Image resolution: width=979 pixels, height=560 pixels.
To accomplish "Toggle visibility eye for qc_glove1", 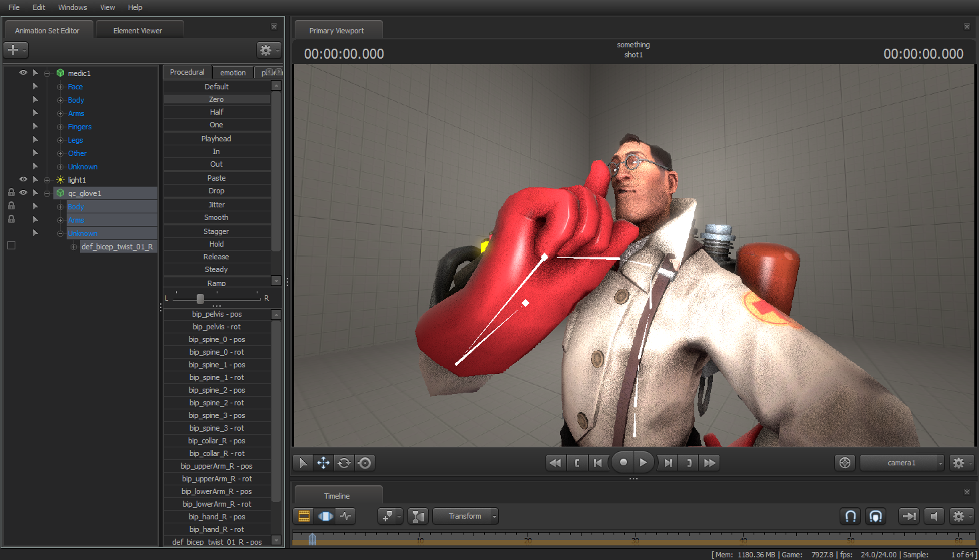I will [x=23, y=193].
